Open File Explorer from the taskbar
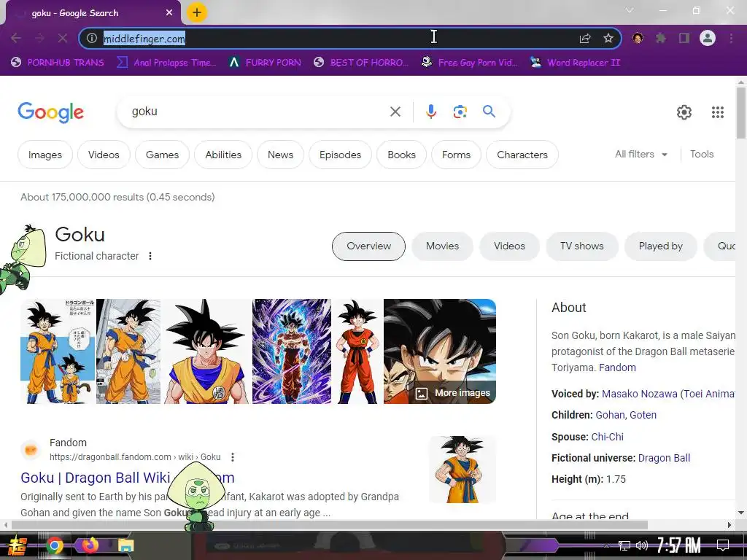 tap(126, 545)
